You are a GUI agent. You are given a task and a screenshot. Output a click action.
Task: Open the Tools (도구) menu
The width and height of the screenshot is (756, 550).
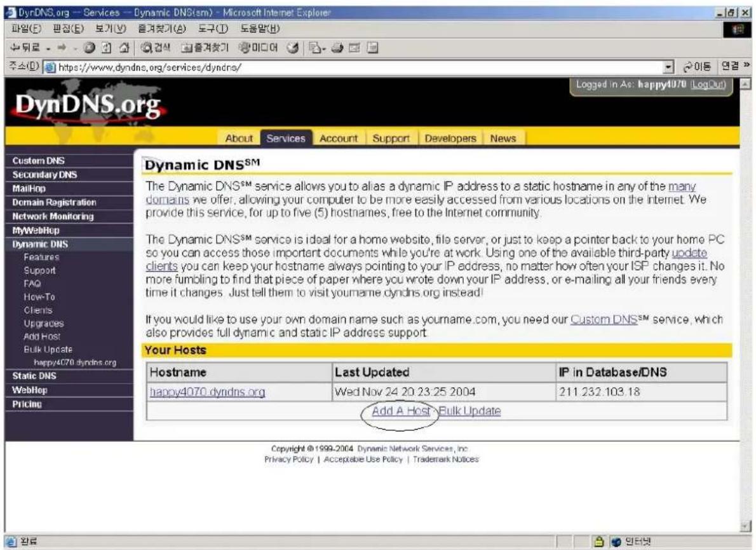point(213,29)
